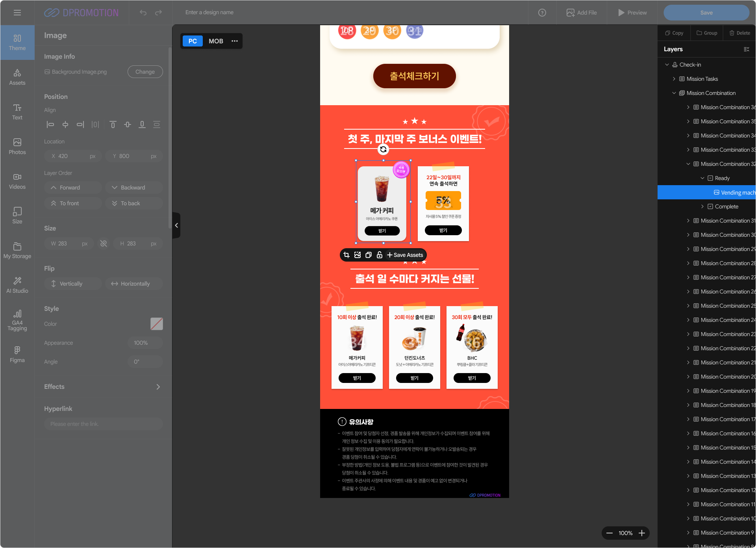The image size is (756, 548).
Task: Open the Theme sidebar tab
Action: point(17,43)
